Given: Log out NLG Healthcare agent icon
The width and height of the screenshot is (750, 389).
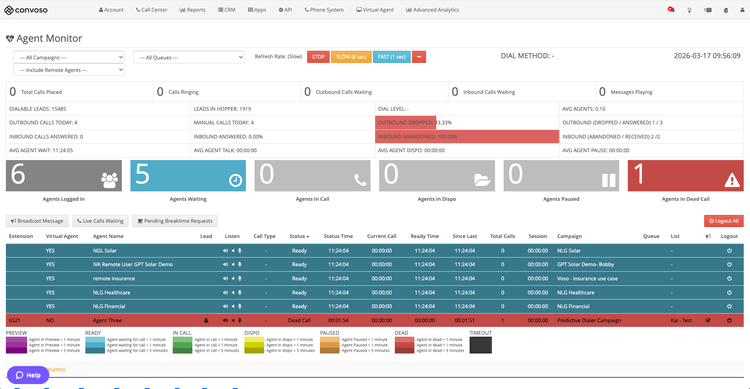Looking at the screenshot, I should (729, 292).
